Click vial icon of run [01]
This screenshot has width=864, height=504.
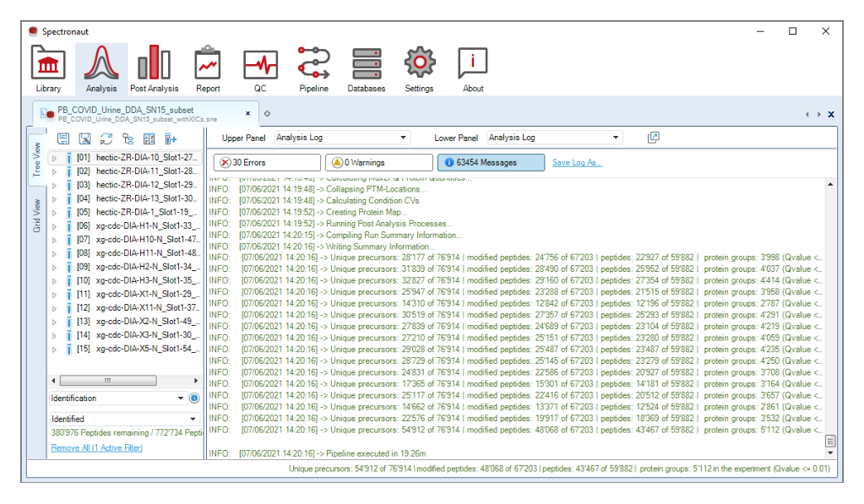[x=69, y=158]
